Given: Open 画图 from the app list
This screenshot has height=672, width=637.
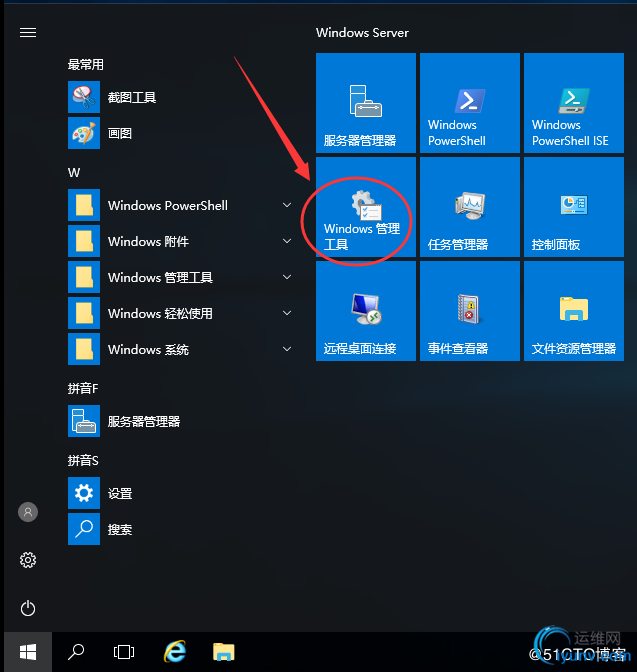Looking at the screenshot, I should point(180,133).
